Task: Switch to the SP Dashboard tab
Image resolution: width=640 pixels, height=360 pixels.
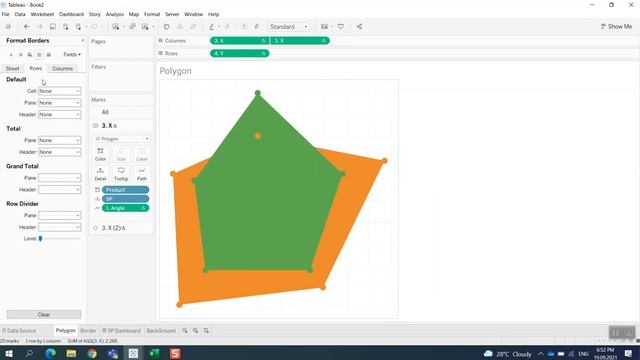Action: (x=121, y=331)
